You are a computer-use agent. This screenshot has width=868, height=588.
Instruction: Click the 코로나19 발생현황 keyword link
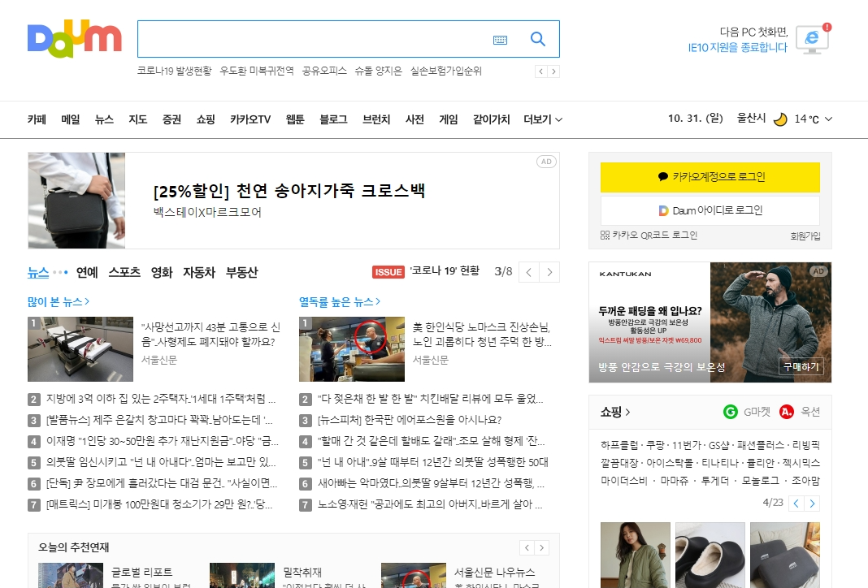point(175,71)
